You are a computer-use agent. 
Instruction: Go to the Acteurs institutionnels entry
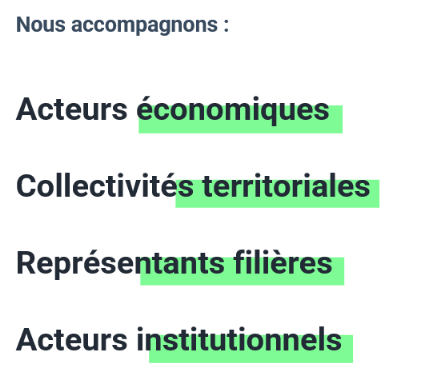pos(179,340)
